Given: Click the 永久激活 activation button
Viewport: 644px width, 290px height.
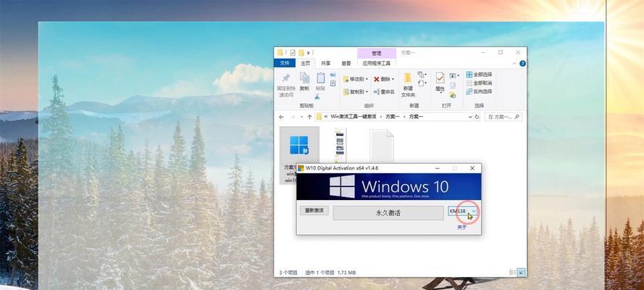Looking at the screenshot, I should [388, 212].
